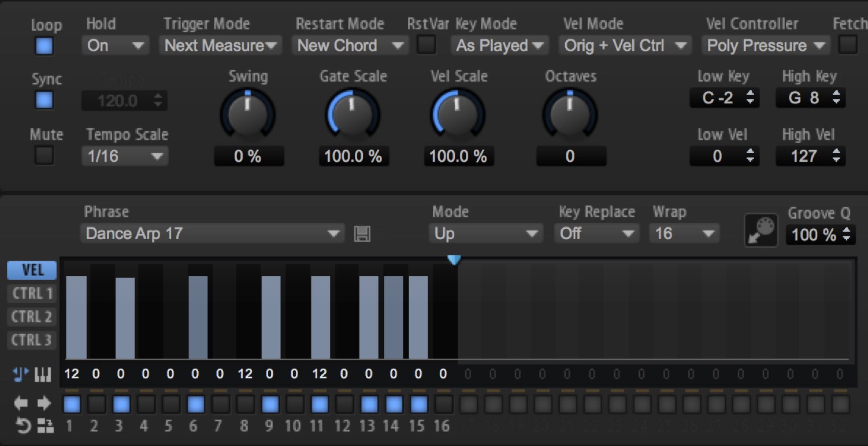Viewport: 868px width, 446px height.
Task: Click the High Key stepper G 8
Action: [x=811, y=98]
